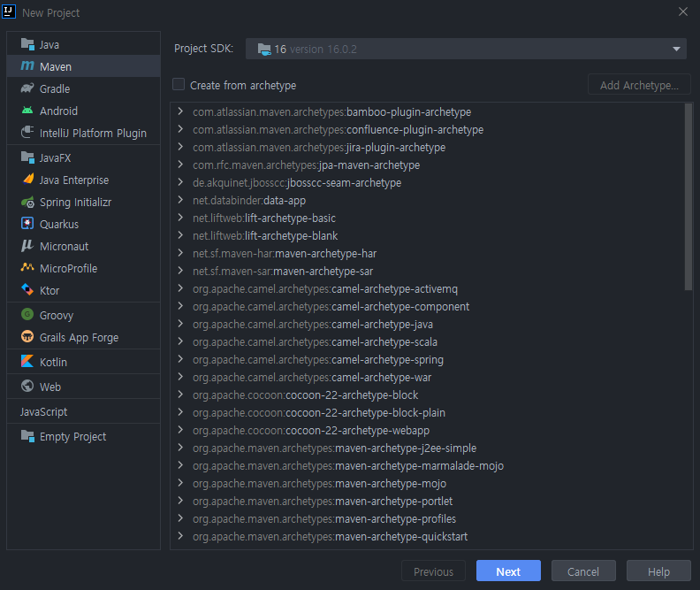
Task: Select the Java folder icon
Action: click(x=27, y=44)
